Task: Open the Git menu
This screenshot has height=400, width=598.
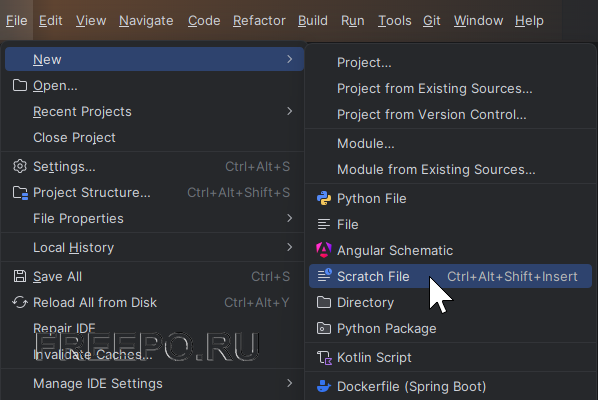Action: click(x=431, y=21)
